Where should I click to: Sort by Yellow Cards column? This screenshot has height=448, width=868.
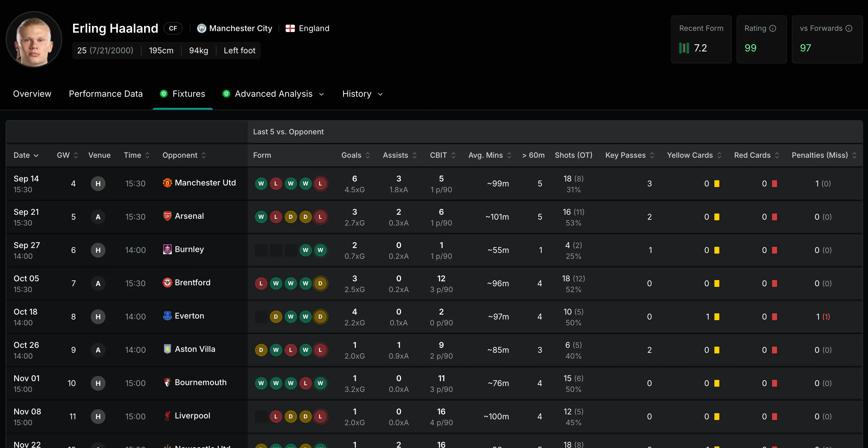694,155
